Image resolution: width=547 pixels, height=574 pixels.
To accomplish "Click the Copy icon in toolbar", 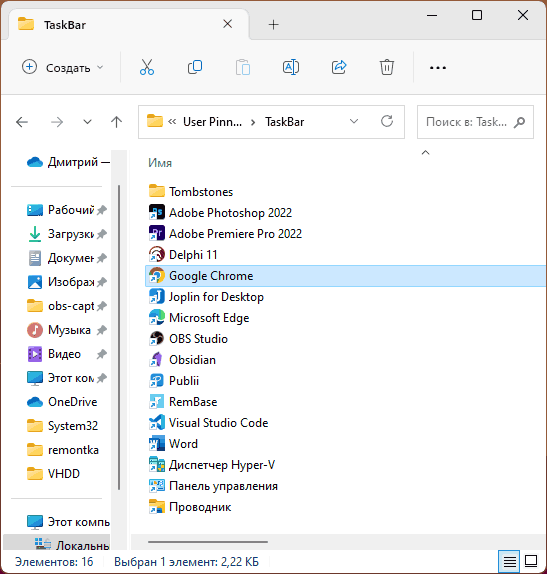I will tap(195, 67).
